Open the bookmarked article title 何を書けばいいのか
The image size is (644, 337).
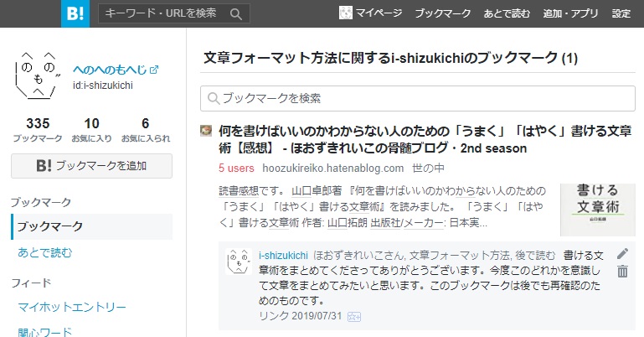click(425, 139)
